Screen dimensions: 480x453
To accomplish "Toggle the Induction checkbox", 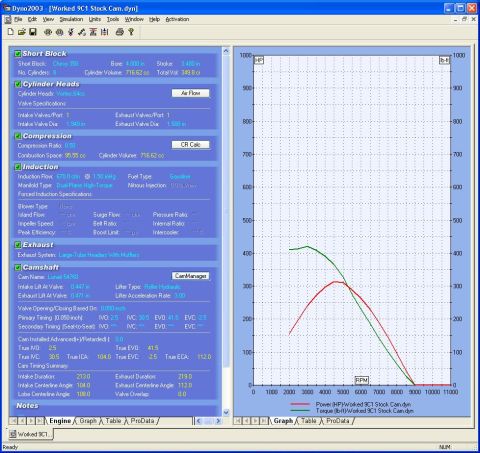I will [18, 167].
